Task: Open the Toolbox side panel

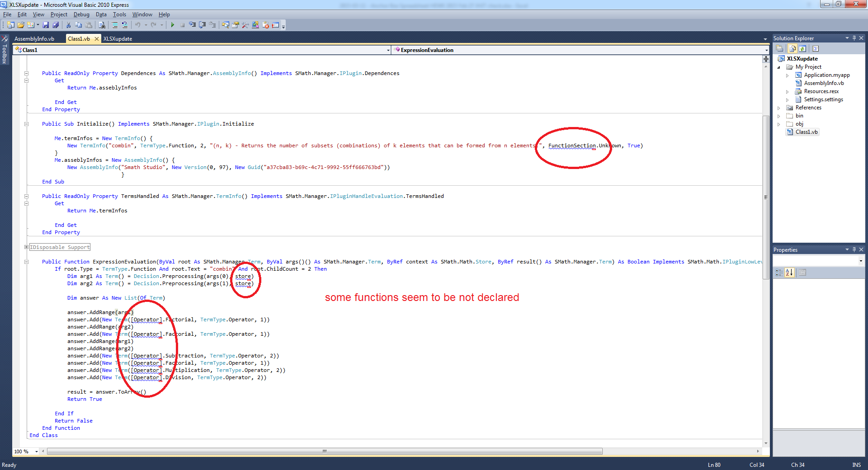Action: tap(5, 51)
